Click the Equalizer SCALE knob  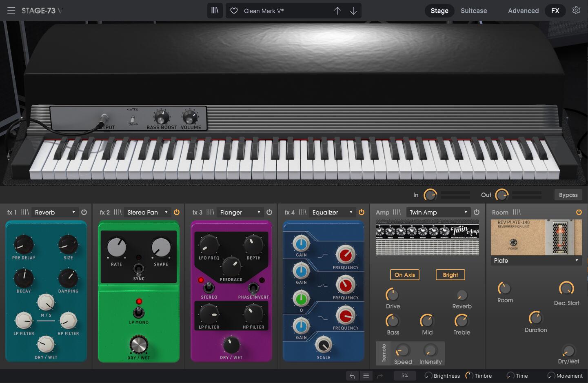tap(324, 345)
